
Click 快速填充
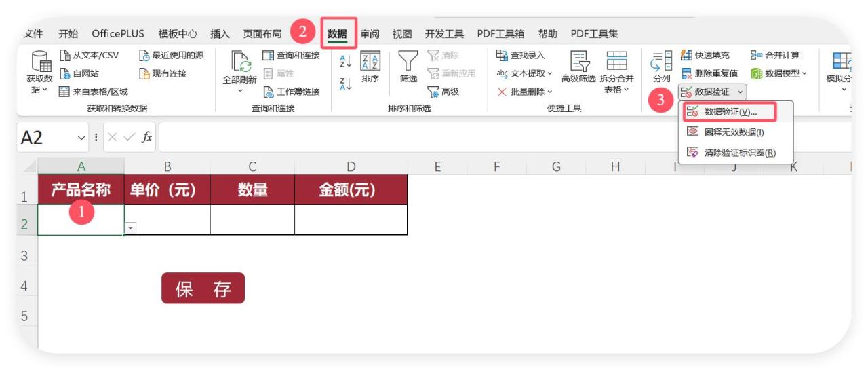pos(705,56)
